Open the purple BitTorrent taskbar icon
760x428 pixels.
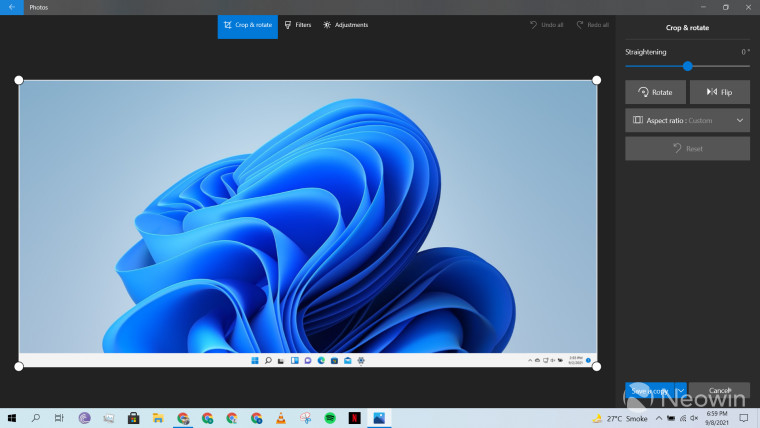pyautogui.click(x=84, y=418)
